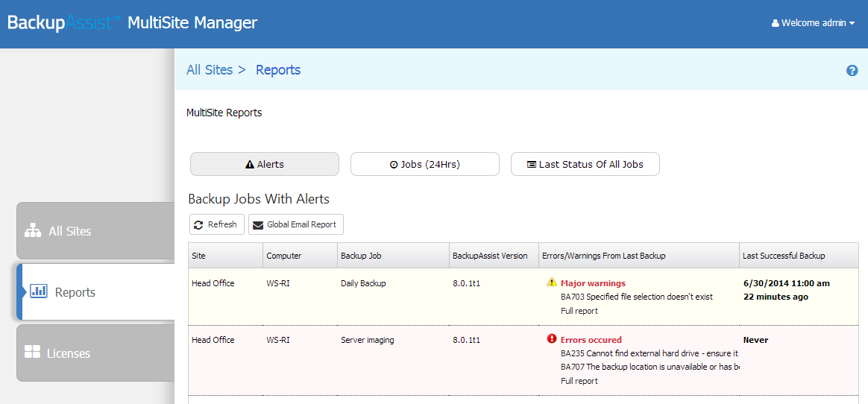Screen dimensions: 868x404
Task: Open the help question mark icon
Action: pos(852,71)
